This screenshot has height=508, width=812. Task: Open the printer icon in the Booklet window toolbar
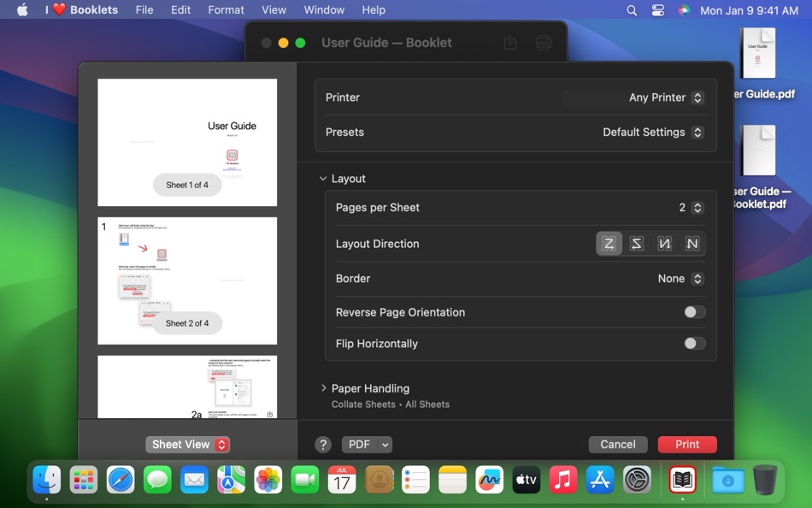pos(544,42)
